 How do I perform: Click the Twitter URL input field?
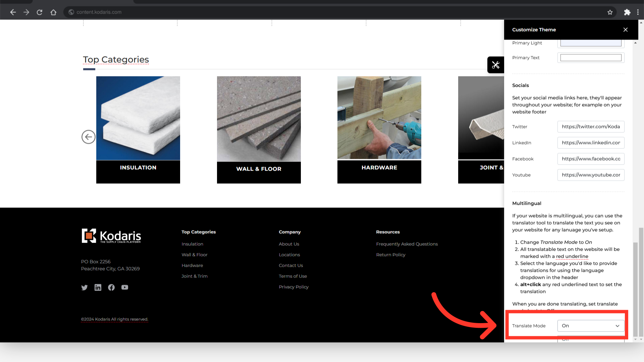[591, 127]
